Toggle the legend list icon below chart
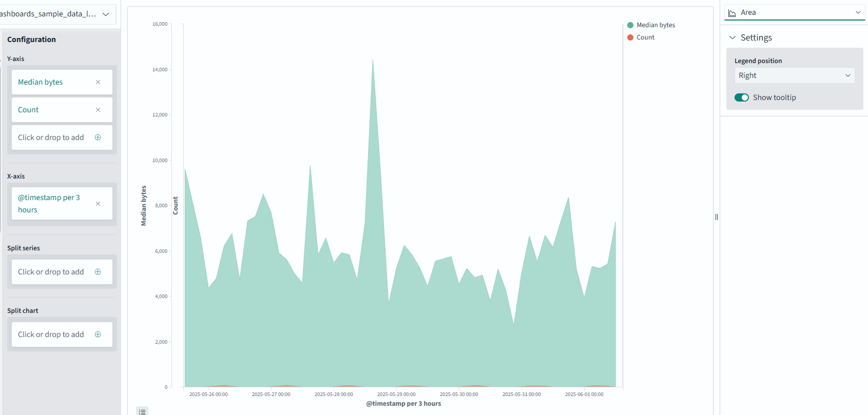 [x=142, y=411]
